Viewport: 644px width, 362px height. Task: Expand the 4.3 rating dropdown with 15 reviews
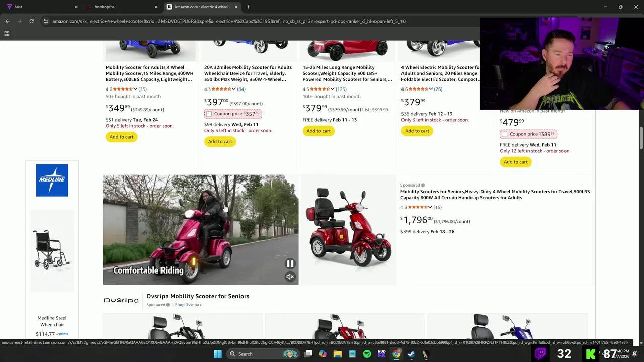tap(430, 207)
